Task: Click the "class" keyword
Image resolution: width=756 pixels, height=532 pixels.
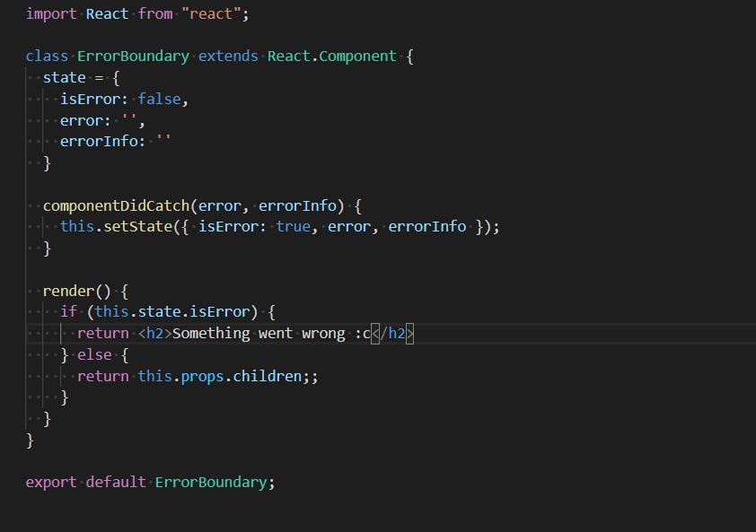Action: click(x=47, y=57)
